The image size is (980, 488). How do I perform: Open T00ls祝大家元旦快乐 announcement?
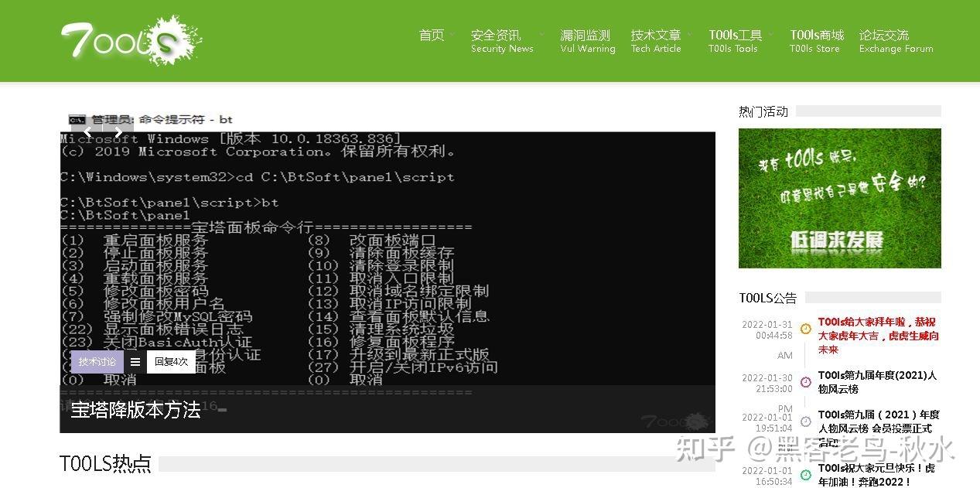tap(877, 475)
